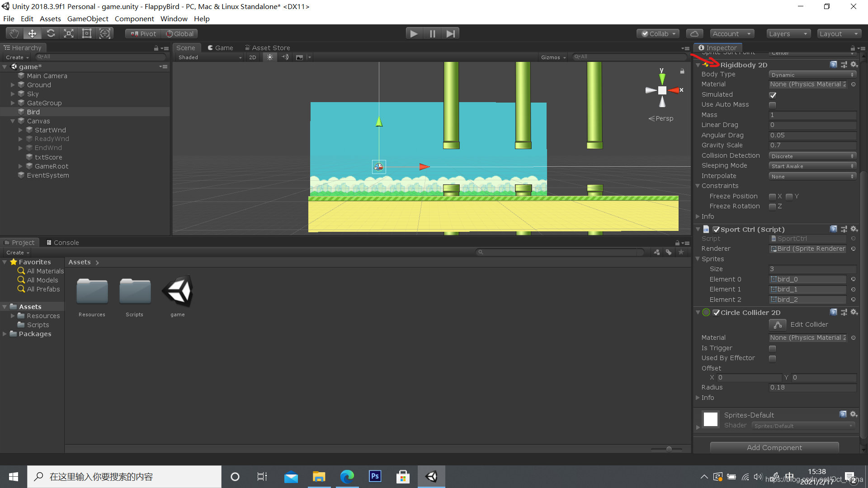
Task: Open Collision Detection dropdown
Action: (812, 156)
